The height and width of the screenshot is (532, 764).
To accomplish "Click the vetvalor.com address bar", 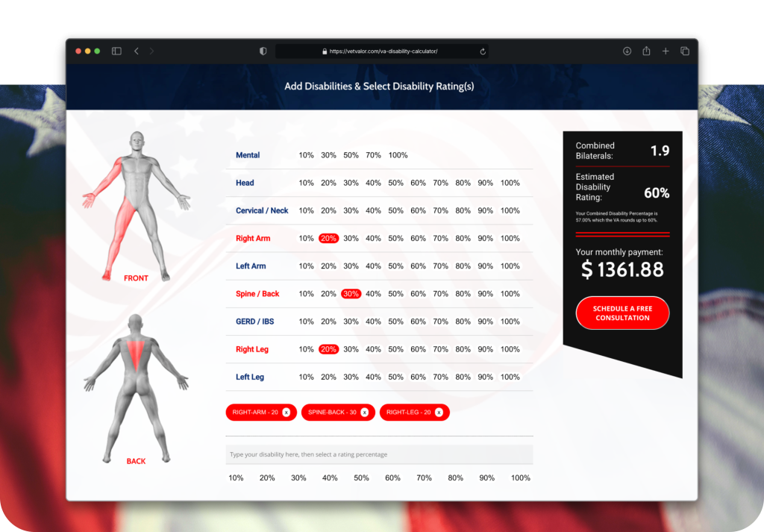I will click(382, 51).
